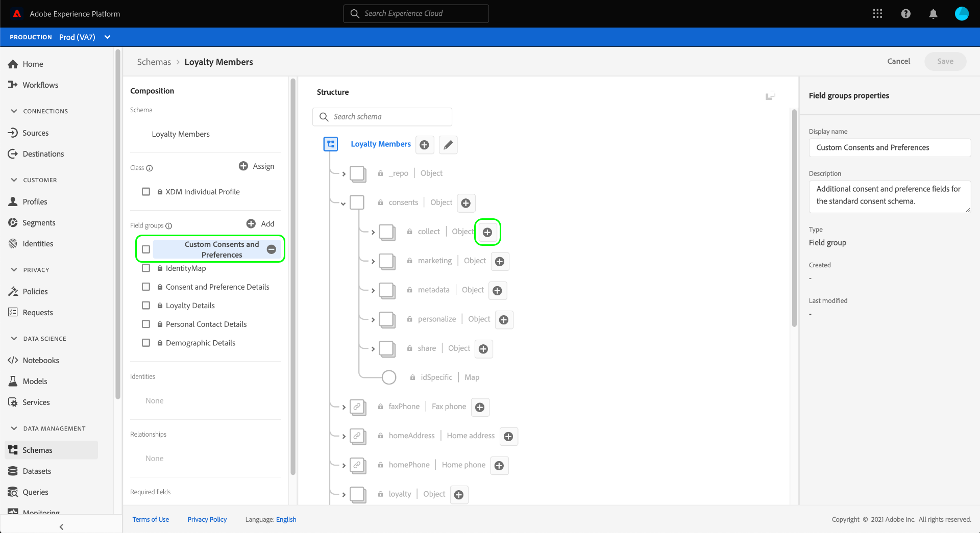Click the copy structure icon
The image size is (980, 533).
pos(770,95)
